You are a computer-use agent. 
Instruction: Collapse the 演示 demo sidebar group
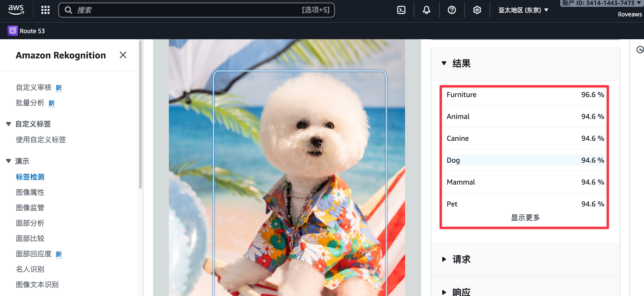pos(9,161)
